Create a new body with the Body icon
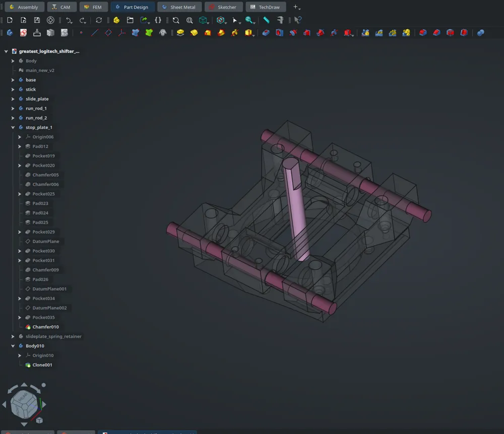This screenshot has width=504, height=434. (x=10, y=33)
